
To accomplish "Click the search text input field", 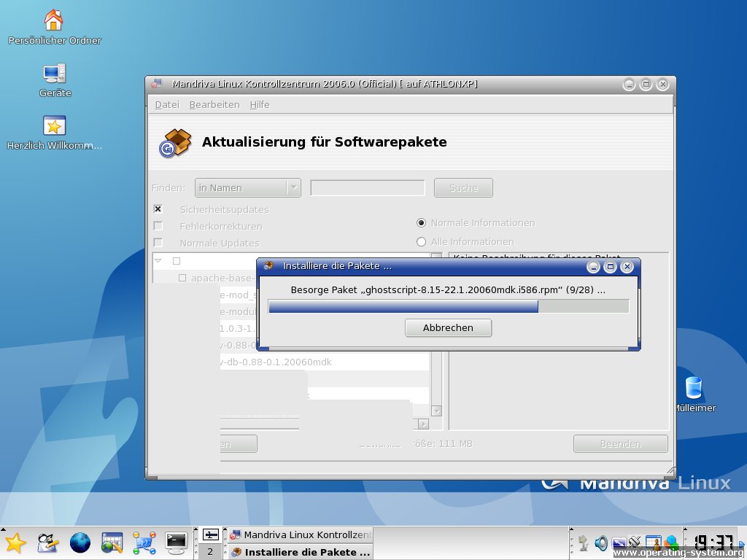I will click(x=368, y=187).
